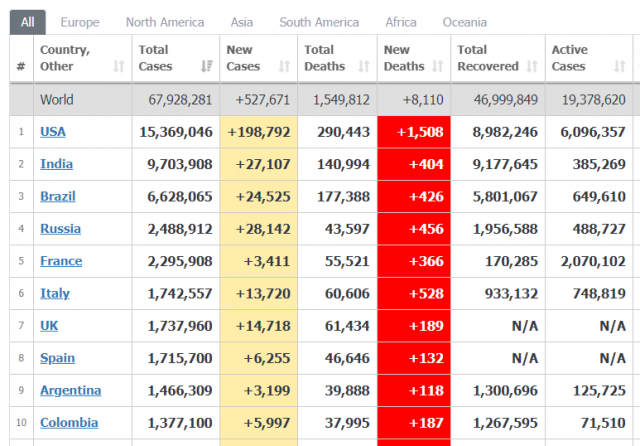This screenshot has height=446, width=640.
Task: Follow the UK link
Action: point(49,326)
